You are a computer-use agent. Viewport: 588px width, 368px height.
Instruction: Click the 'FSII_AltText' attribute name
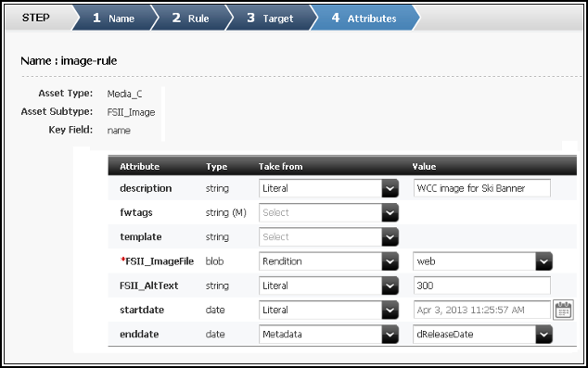click(149, 286)
